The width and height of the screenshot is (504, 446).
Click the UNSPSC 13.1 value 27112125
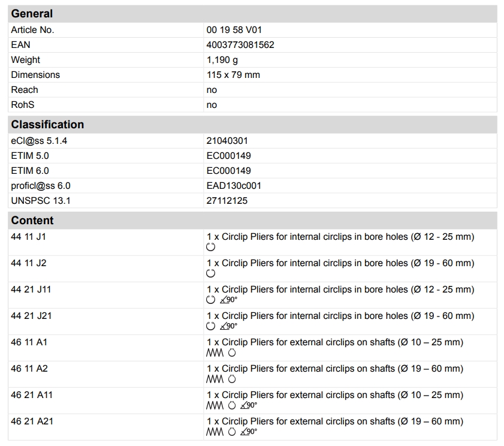[227, 201]
